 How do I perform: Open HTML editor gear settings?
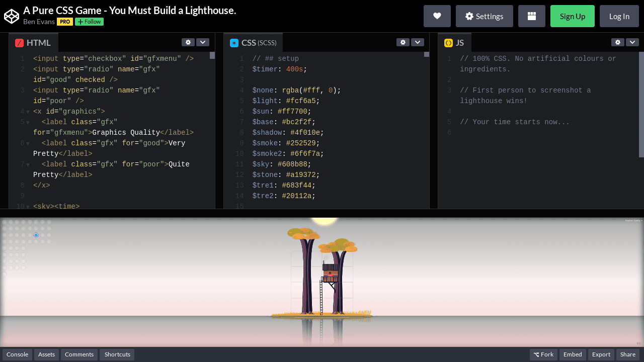(x=188, y=42)
